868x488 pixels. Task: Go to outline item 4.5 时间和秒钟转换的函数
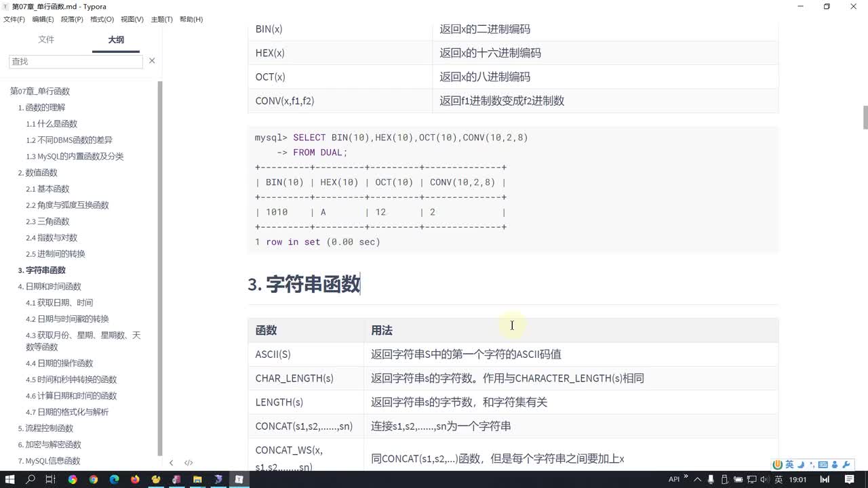click(x=71, y=380)
